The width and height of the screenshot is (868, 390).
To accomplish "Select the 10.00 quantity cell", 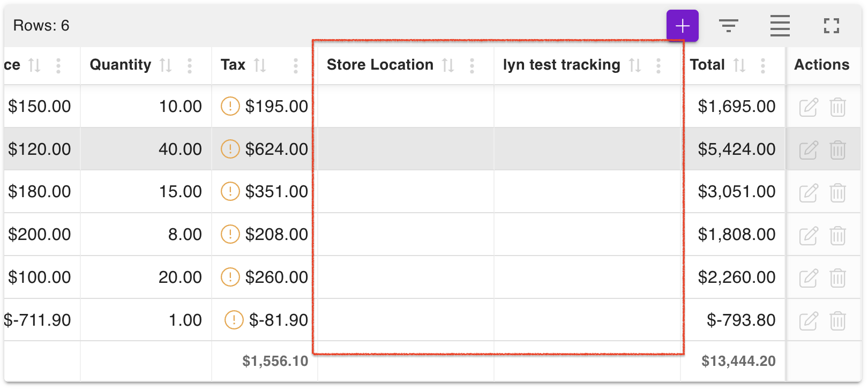I will tap(146, 106).
